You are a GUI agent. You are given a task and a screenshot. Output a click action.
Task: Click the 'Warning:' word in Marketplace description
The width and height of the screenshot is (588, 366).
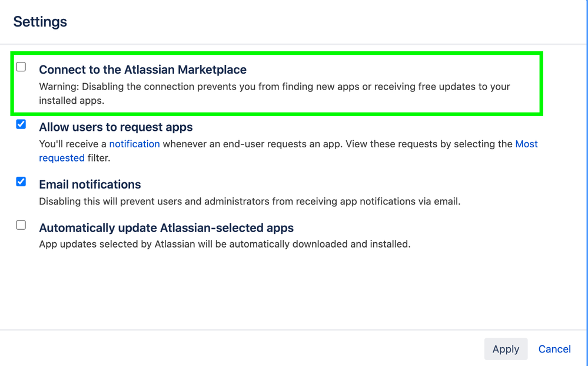point(59,87)
